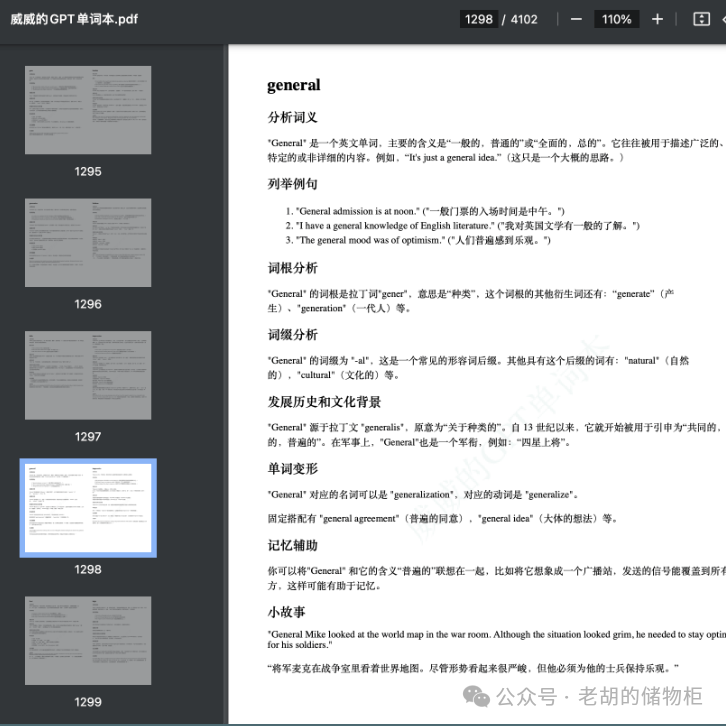Click the 单词变形 section heading
Image resolution: width=726 pixels, height=726 pixels.
(x=293, y=469)
